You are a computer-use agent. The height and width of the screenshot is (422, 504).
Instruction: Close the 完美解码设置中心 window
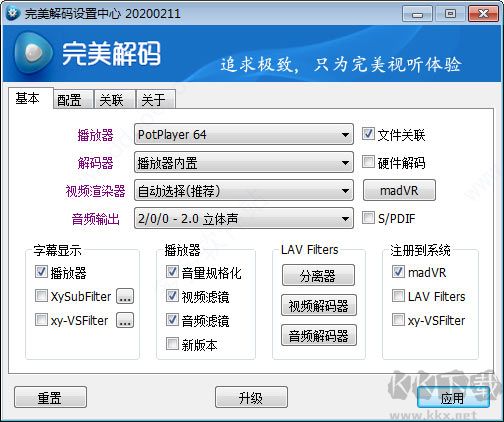click(483, 14)
